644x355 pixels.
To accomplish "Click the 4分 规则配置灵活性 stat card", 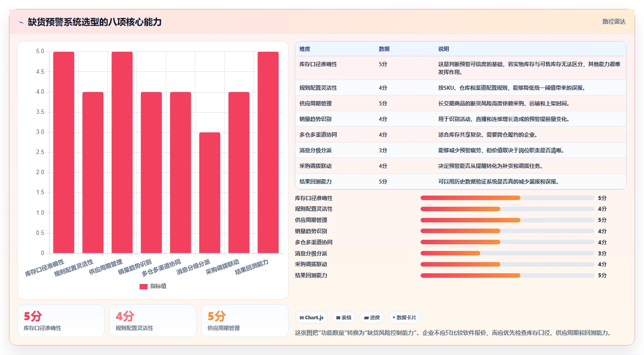I will pos(153,321).
